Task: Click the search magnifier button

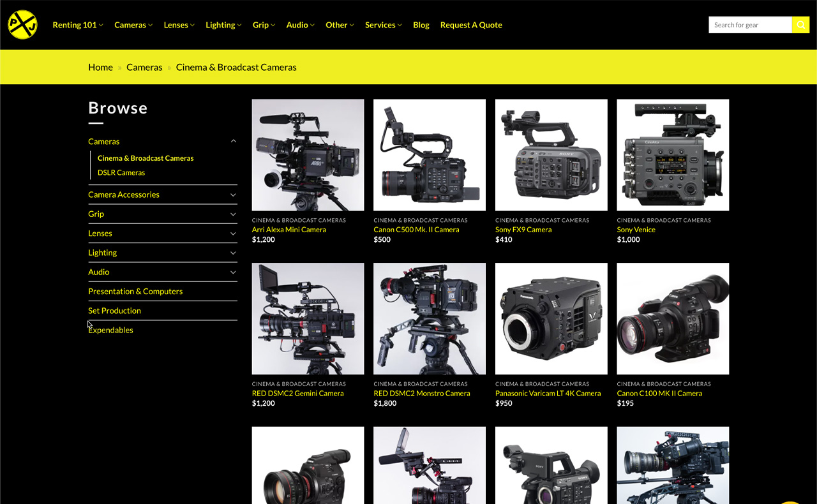Action: click(x=800, y=25)
